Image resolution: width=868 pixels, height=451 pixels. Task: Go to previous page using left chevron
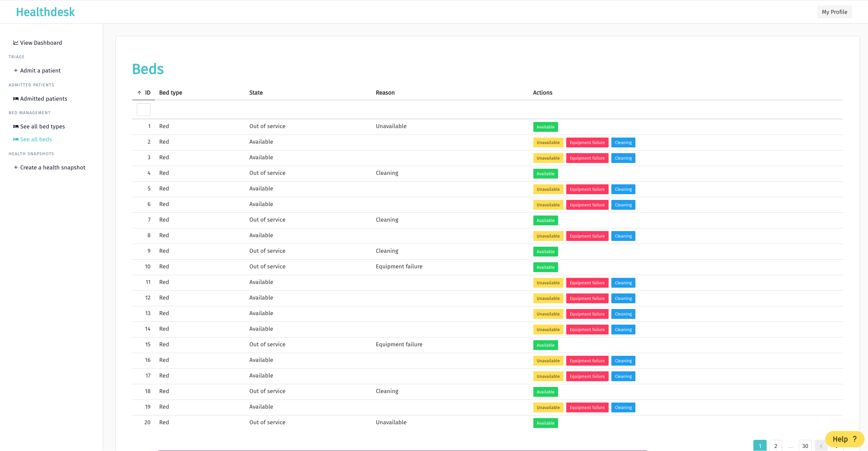click(x=821, y=446)
